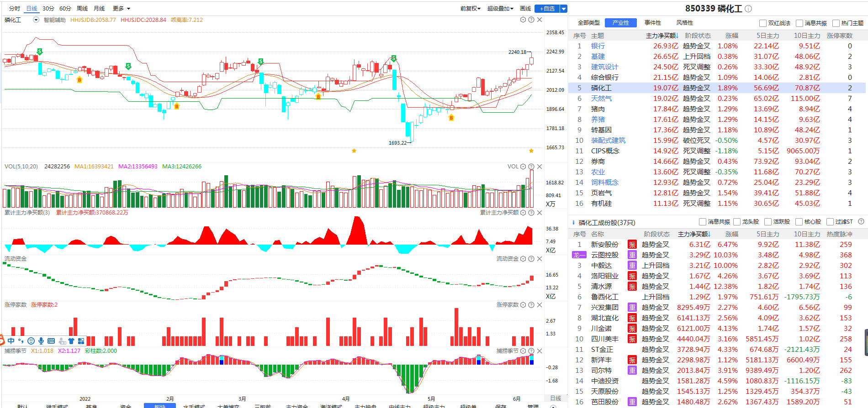Select the 风格性 theme tab
This screenshot has height=408, width=868.
(x=685, y=23)
